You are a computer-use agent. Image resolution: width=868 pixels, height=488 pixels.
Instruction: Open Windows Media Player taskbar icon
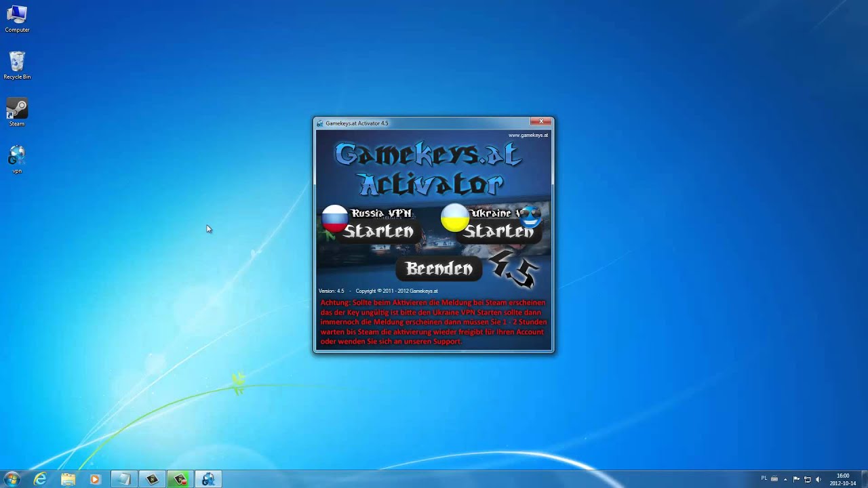(x=95, y=479)
